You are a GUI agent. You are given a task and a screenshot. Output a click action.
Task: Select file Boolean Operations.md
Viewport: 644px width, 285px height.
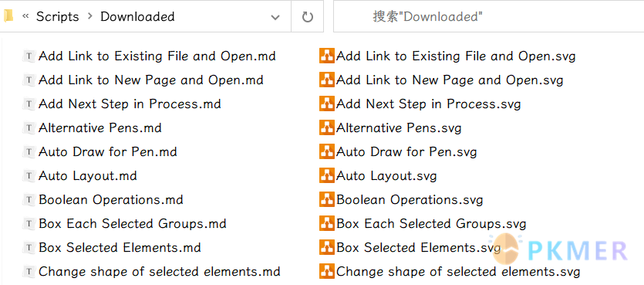[x=111, y=200]
